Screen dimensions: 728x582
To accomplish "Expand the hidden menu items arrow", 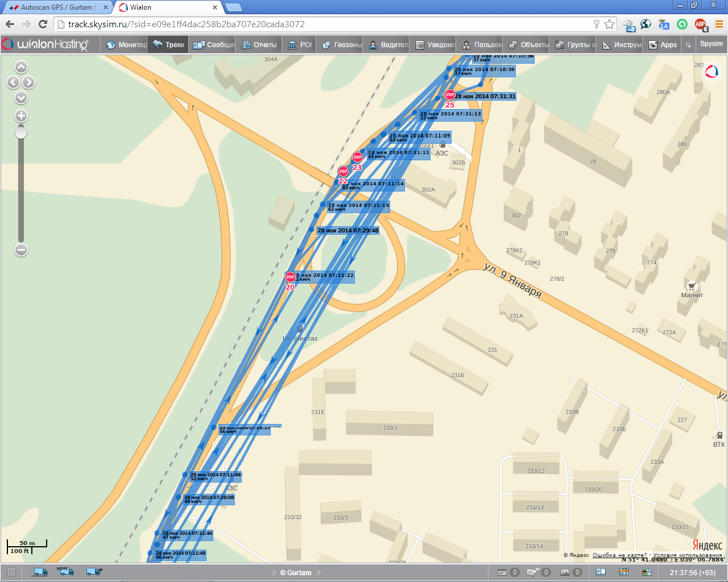I will [x=688, y=45].
